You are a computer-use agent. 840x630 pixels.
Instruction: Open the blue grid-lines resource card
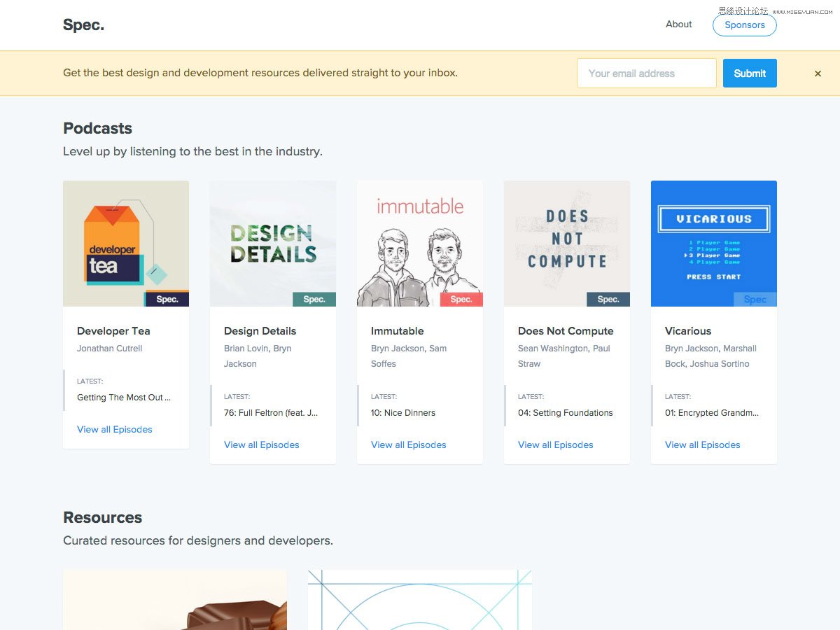tap(420, 600)
